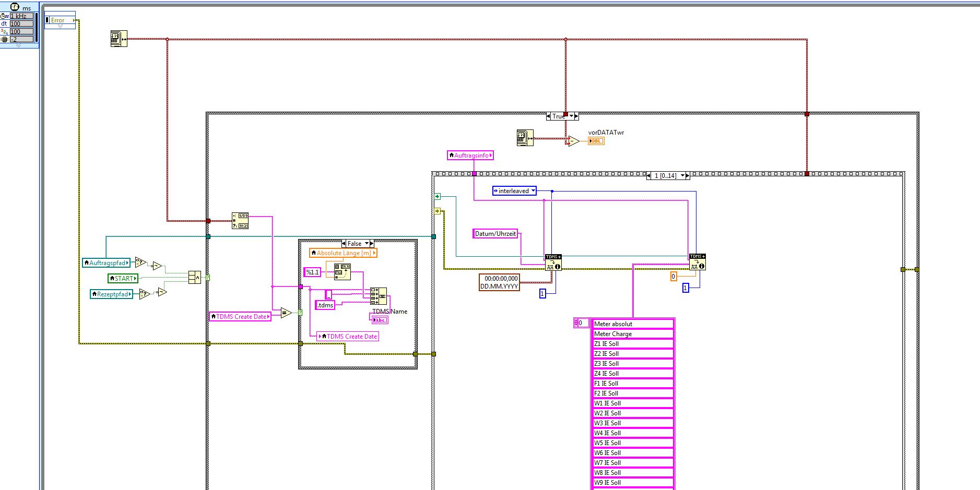The width and height of the screenshot is (980, 490).
Task: Open the True case selector dropdown
Action: pos(571,116)
